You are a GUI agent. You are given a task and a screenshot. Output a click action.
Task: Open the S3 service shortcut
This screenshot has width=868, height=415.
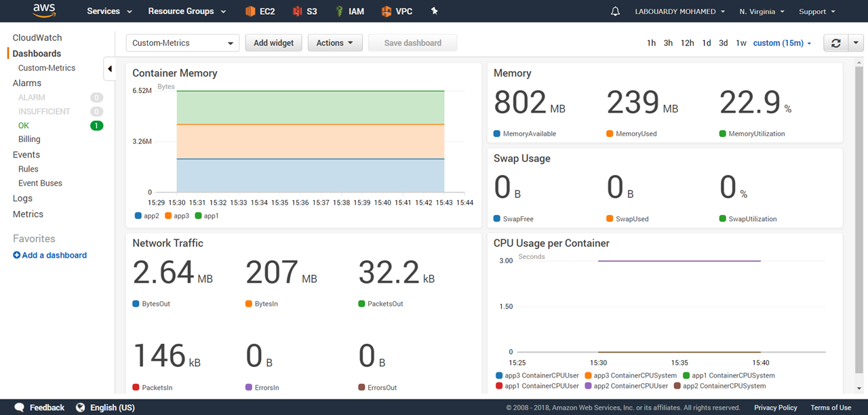304,12
